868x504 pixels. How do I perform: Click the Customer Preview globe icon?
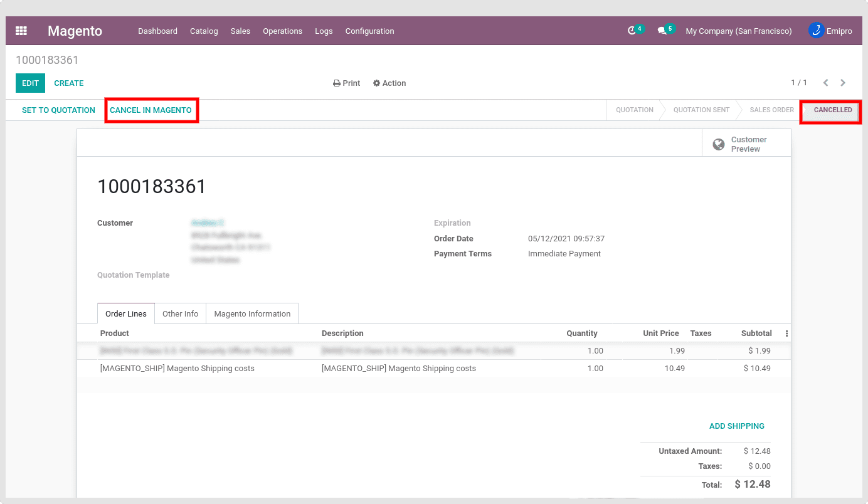point(719,145)
